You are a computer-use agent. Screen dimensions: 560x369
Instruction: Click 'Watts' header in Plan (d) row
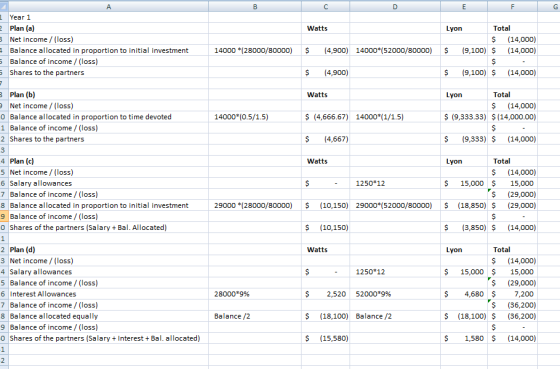317,250
